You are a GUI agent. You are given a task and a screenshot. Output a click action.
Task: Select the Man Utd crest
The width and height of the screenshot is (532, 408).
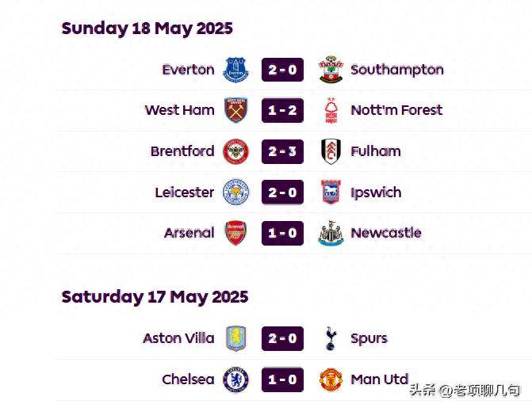[x=331, y=379]
